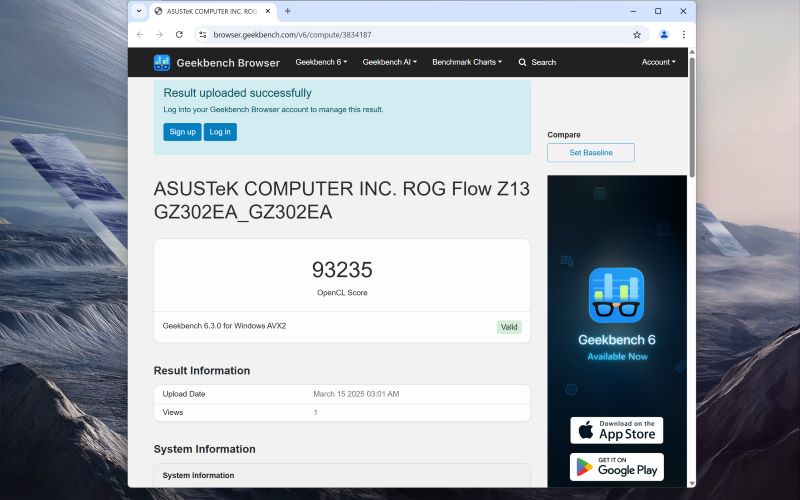Expand the Geekbench 6 dropdown menu
The image size is (800, 500).
point(321,62)
